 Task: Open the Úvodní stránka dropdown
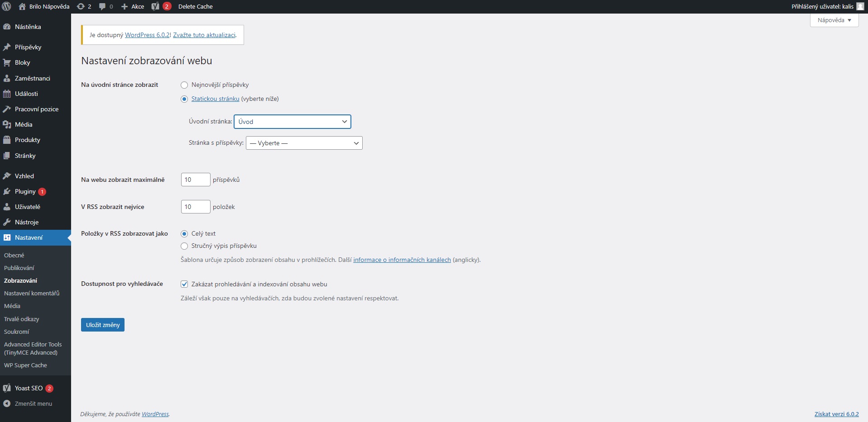[292, 122]
